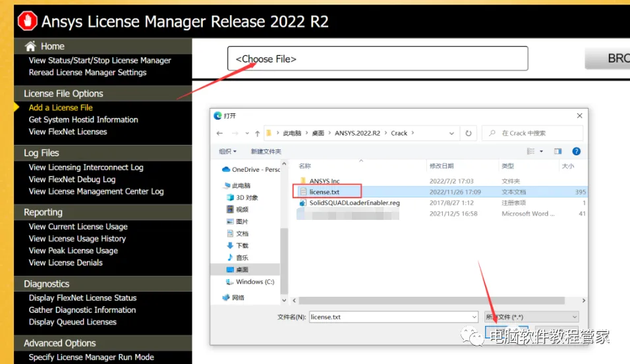This screenshot has width=630, height=364.
Task: Click Crack in address breadcrumb
Action: [399, 133]
